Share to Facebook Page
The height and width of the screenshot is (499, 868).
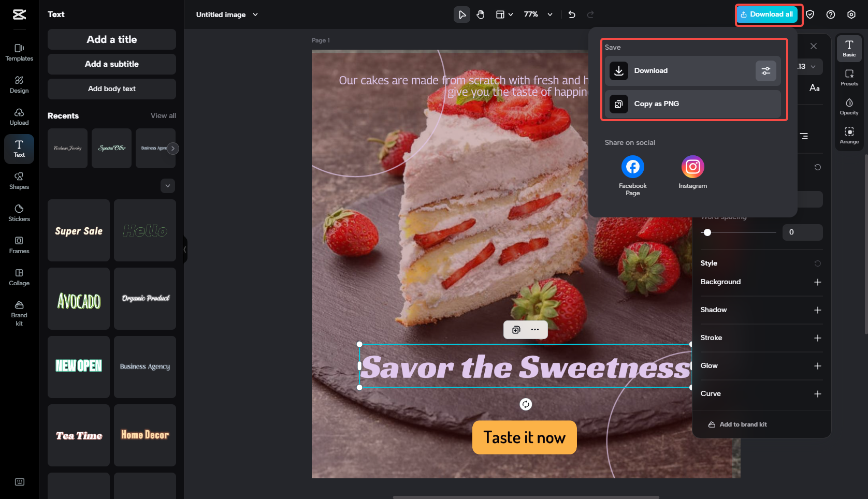(x=633, y=176)
